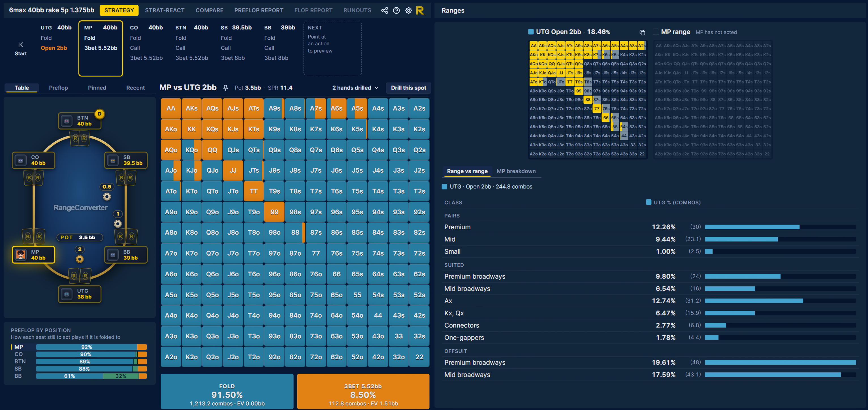The width and height of the screenshot is (868, 410).
Task: Open the help question mark icon
Action: pos(396,10)
